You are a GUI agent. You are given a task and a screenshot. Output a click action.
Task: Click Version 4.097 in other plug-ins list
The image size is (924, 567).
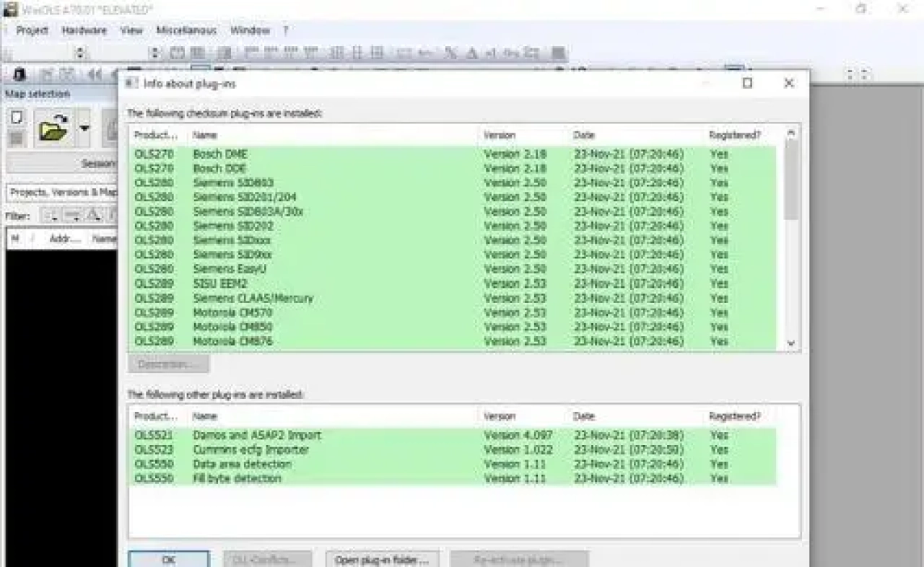[518, 435]
